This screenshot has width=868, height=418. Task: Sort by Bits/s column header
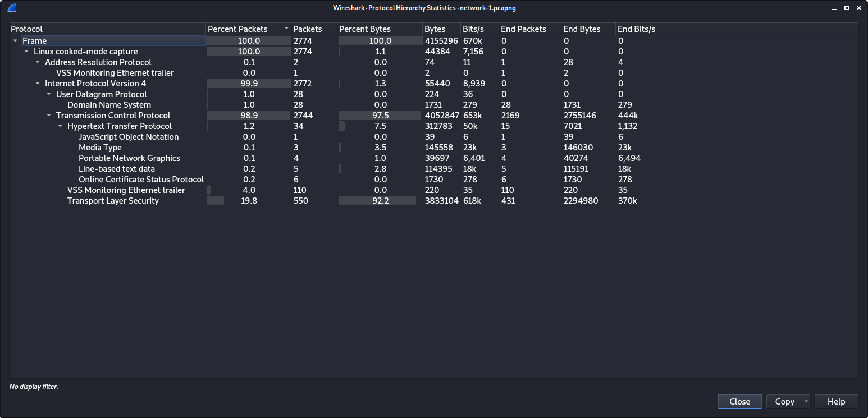click(x=479, y=29)
